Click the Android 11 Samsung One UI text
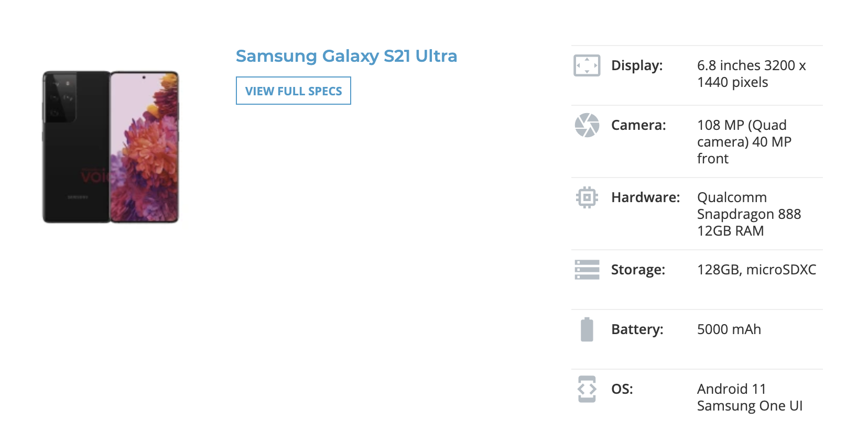 tap(750, 397)
